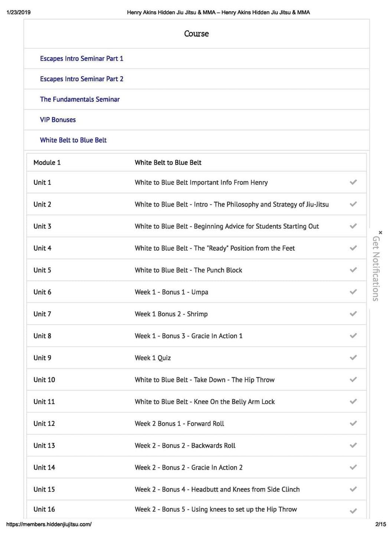Click the completed checkmark for Unit 9
The width and height of the screenshot is (392, 535).
353,357
